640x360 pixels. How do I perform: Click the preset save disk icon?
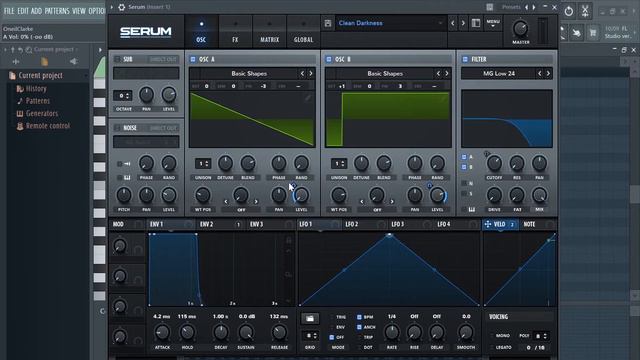(328, 23)
